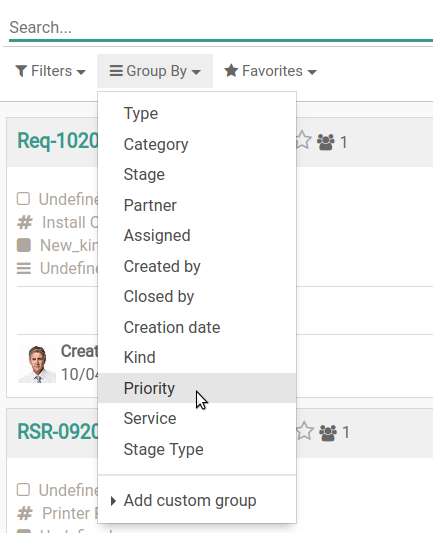Open the Favorites dropdown

(x=270, y=71)
